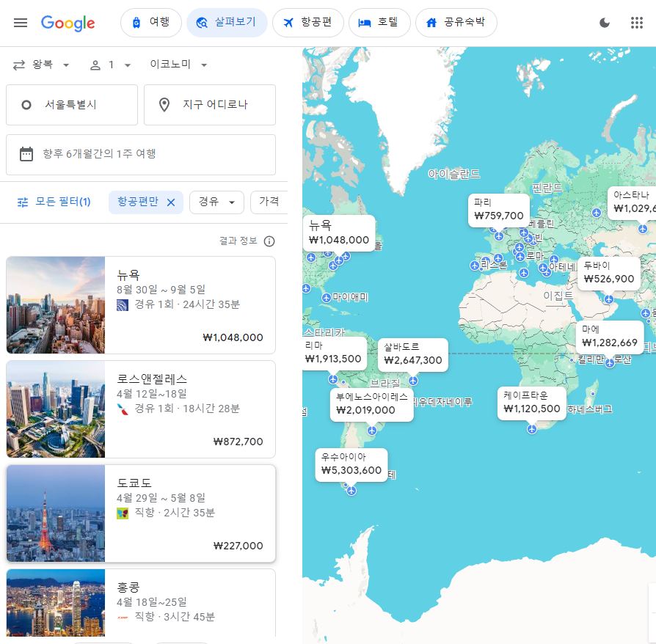Click the 모든 필터 filter icon

point(23,202)
